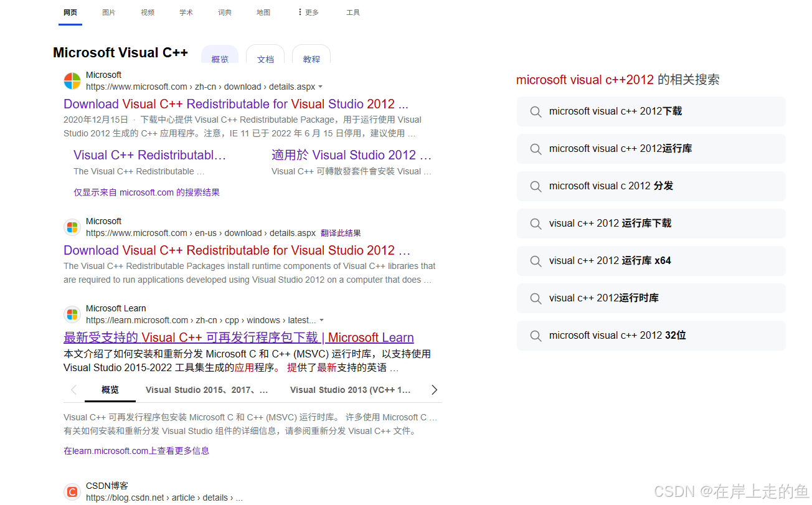Search related 'visual c++ 2012 运行库下载'
The image size is (812, 505).
(651, 224)
